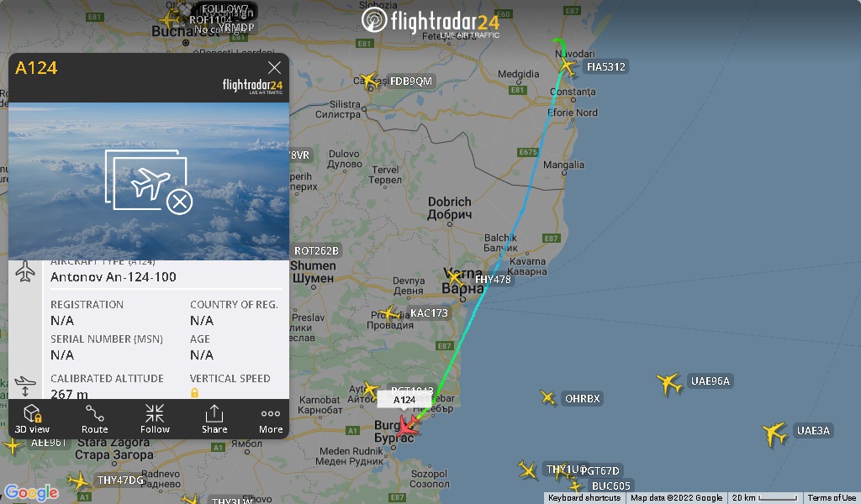
Task: Click the locked Vertical Speed icon
Action: [194, 392]
